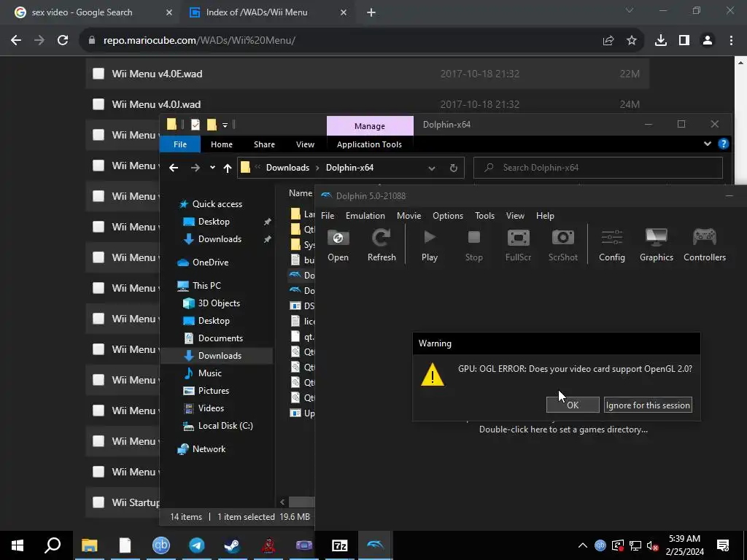Viewport: 747px width, 560px height.
Task: Open recent locations dropdown in Explorer
Action: pos(212,168)
